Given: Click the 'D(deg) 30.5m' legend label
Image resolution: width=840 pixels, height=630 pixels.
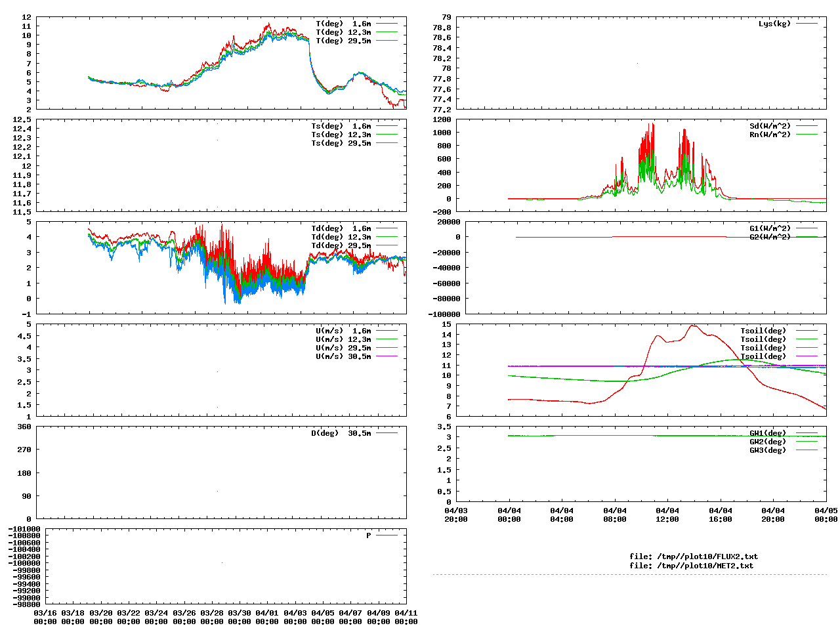Looking at the screenshot, I should pyautogui.click(x=341, y=433).
